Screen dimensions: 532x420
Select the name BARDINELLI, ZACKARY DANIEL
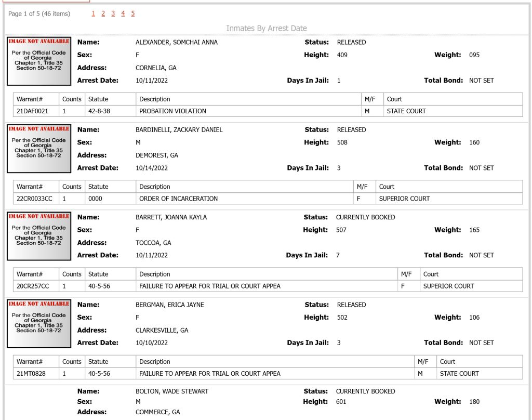179,130
